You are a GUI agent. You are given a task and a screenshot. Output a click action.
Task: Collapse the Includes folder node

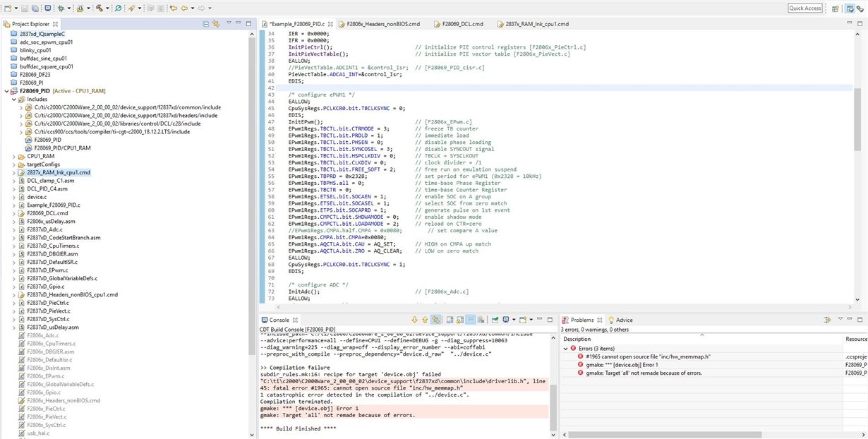(x=14, y=100)
